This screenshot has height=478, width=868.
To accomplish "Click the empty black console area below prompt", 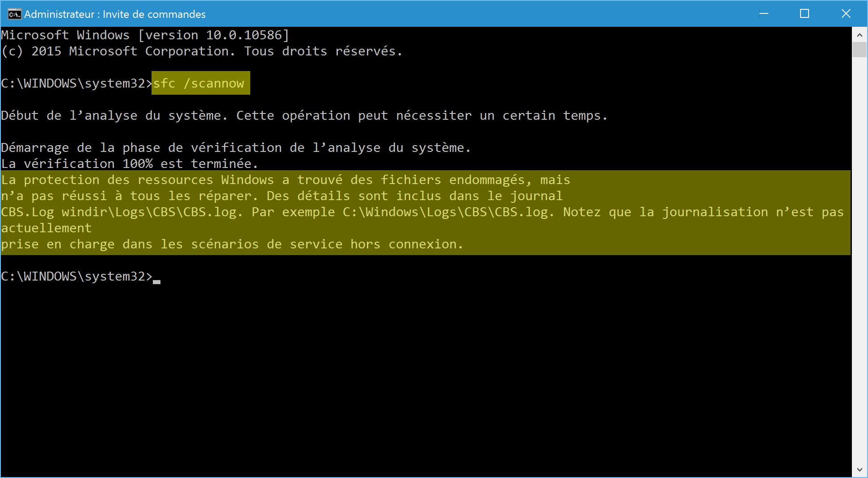I will tap(425, 380).
